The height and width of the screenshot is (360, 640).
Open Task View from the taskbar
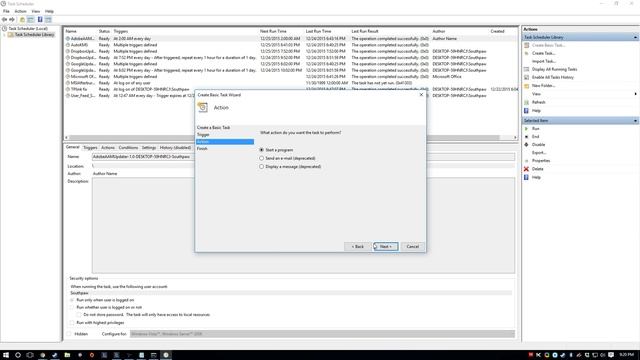tap(30, 355)
